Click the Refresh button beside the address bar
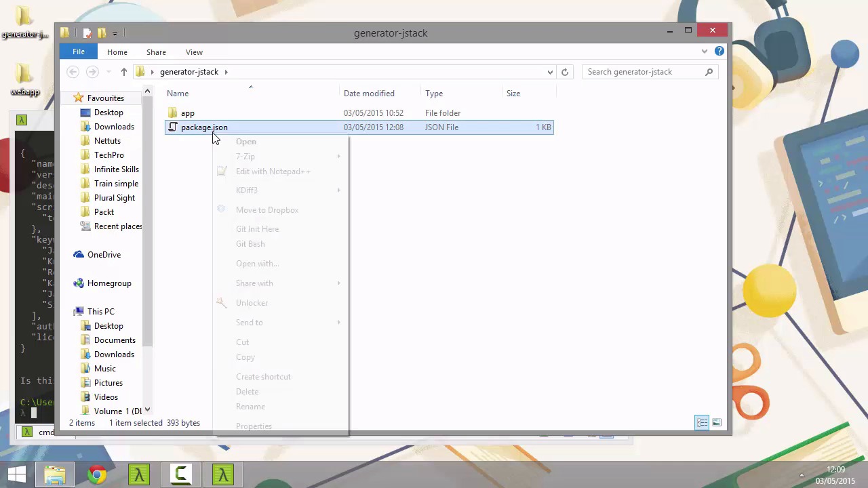Image resolution: width=868 pixels, height=488 pixels. click(x=564, y=72)
